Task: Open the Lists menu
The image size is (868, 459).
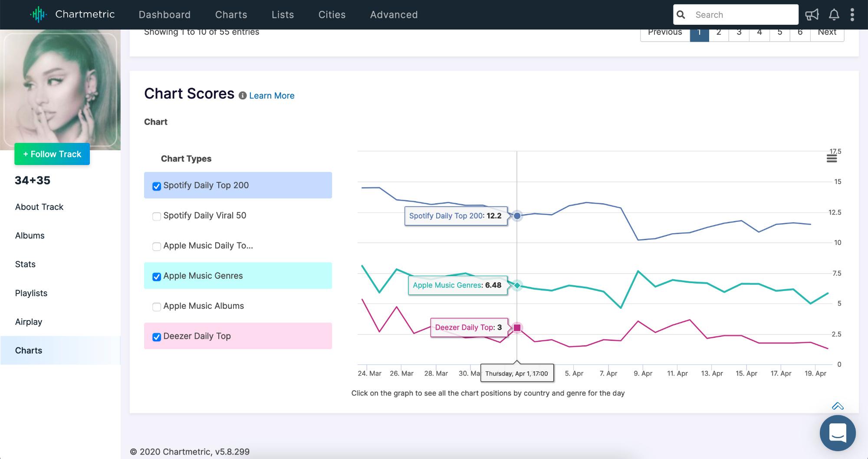Action: (283, 15)
